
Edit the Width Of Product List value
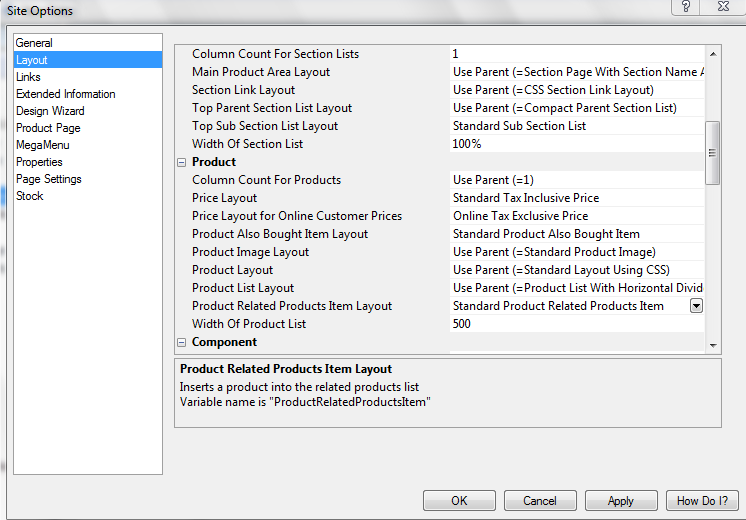[x=575, y=324]
